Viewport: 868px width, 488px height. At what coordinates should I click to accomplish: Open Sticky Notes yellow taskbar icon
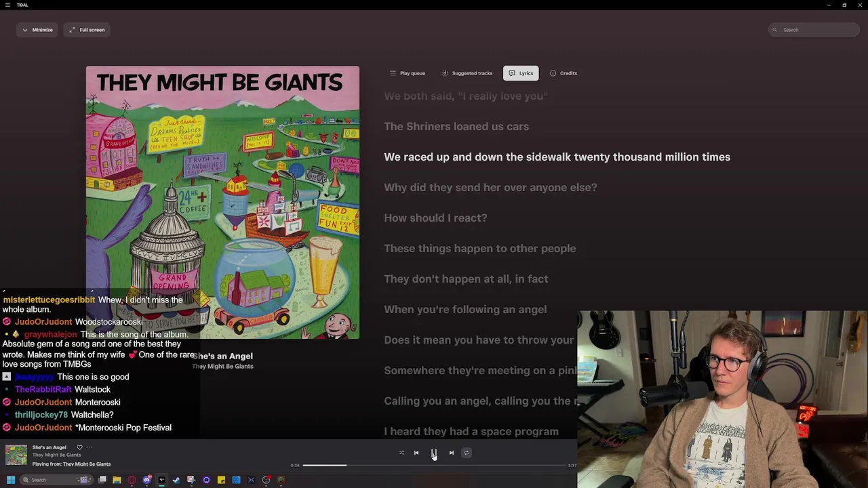221,480
